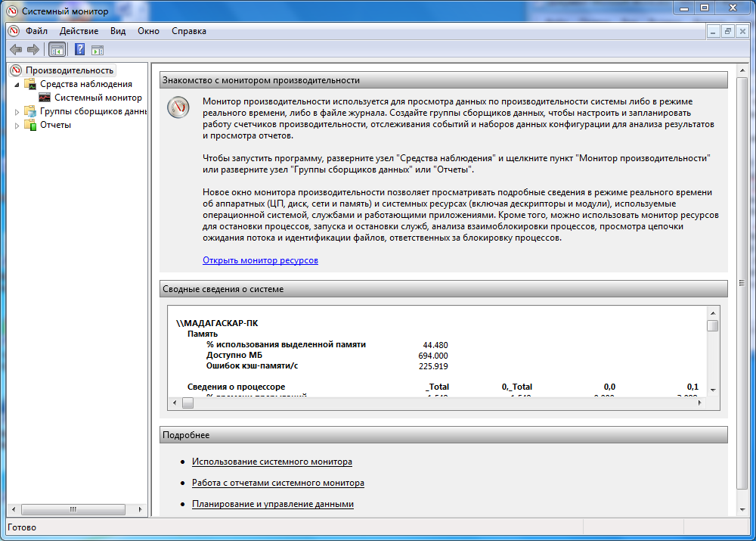Click the Системный монитор graph icon

click(x=45, y=98)
